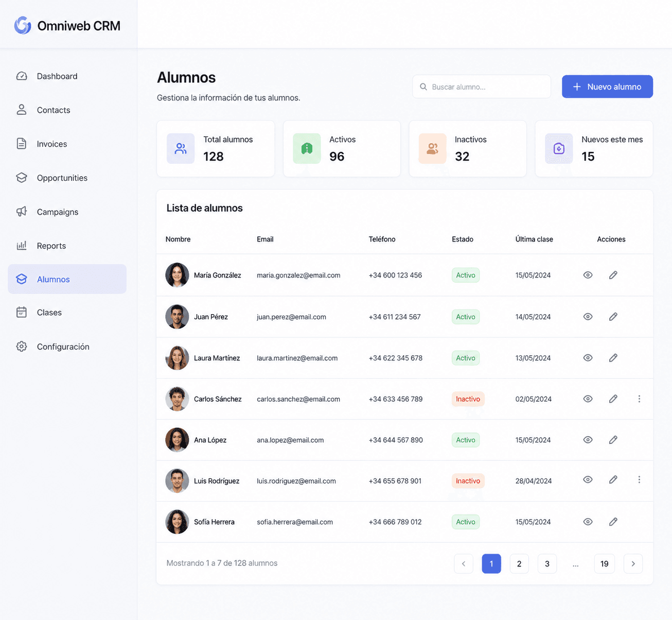This screenshot has width=672, height=620.
Task: Open more options for Luis Rodríguez
Action: pyautogui.click(x=639, y=479)
